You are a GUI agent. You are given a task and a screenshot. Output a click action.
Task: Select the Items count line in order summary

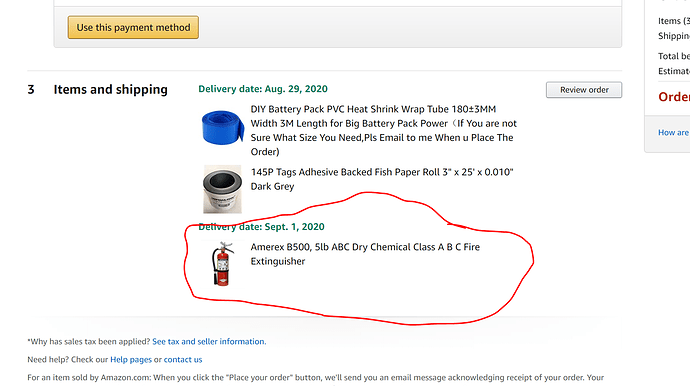tap(674, 21)
